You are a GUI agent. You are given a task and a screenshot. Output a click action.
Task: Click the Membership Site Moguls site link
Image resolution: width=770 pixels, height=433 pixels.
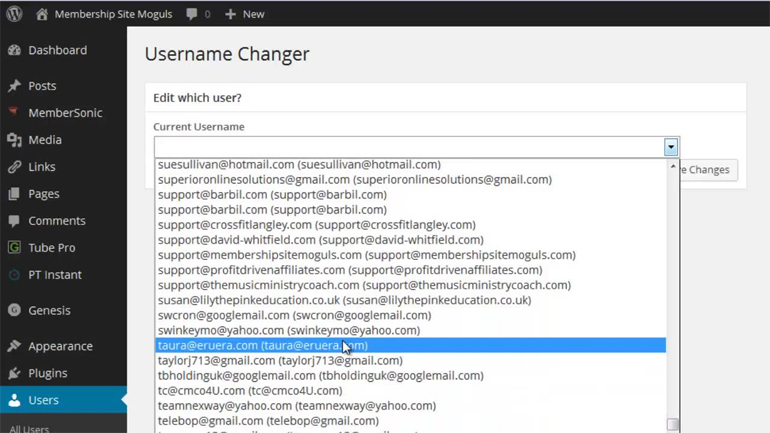pyautogui.click(x=113, y=14)
